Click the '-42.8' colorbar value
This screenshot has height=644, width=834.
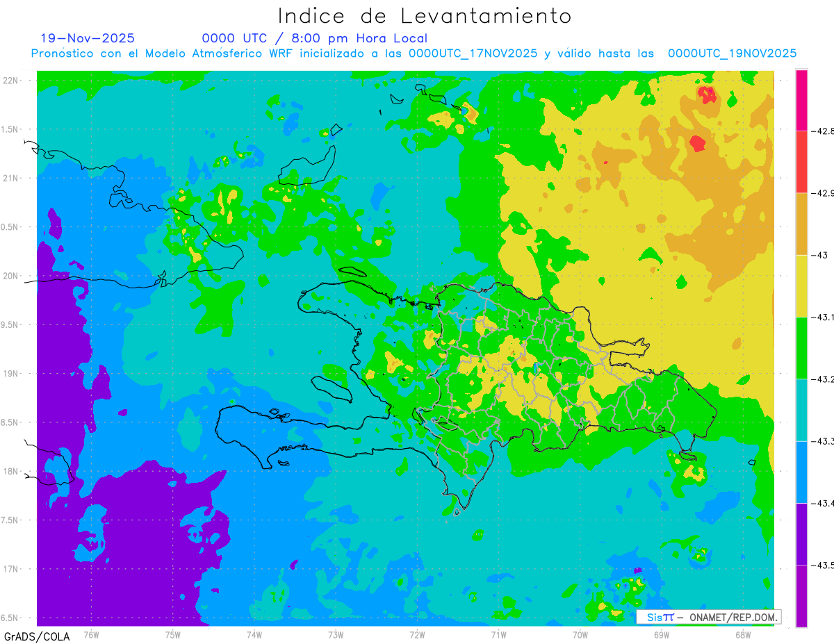(x=821, y=131)
